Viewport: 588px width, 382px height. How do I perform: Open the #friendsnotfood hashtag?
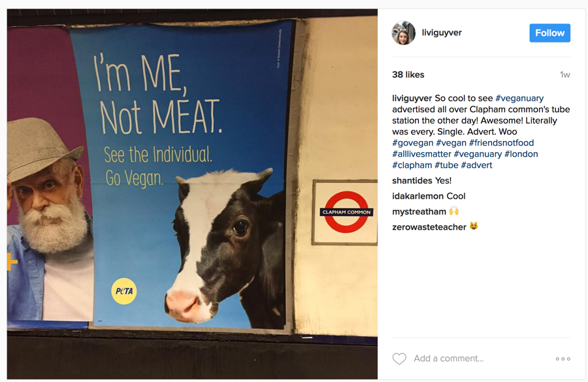[x=501, y=143]
